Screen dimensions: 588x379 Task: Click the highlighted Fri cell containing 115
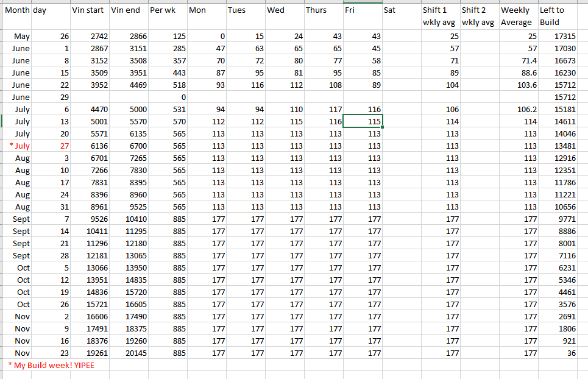[x=363, y=122]
